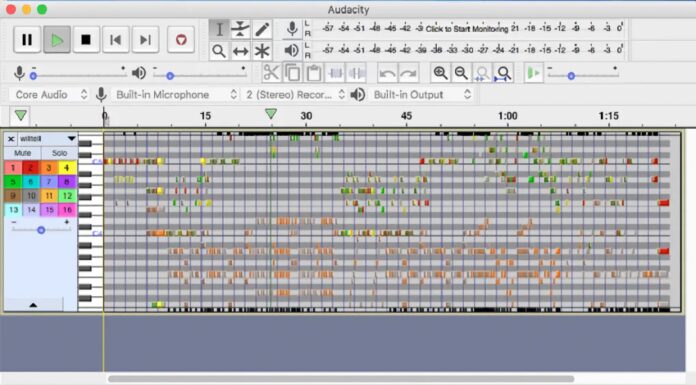The image size is (696, 385).
Task: Solo the note track
Action: [59, 153]
